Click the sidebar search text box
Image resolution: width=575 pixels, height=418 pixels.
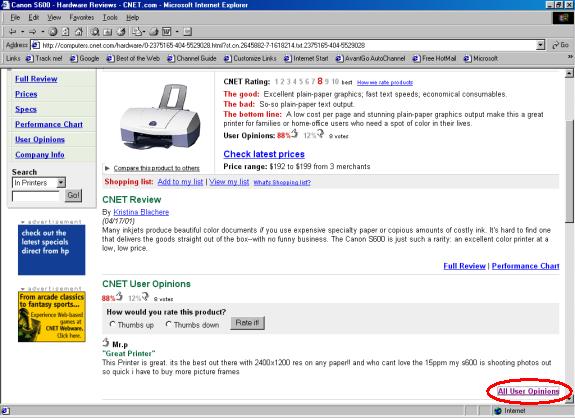(x=36, y=196)
